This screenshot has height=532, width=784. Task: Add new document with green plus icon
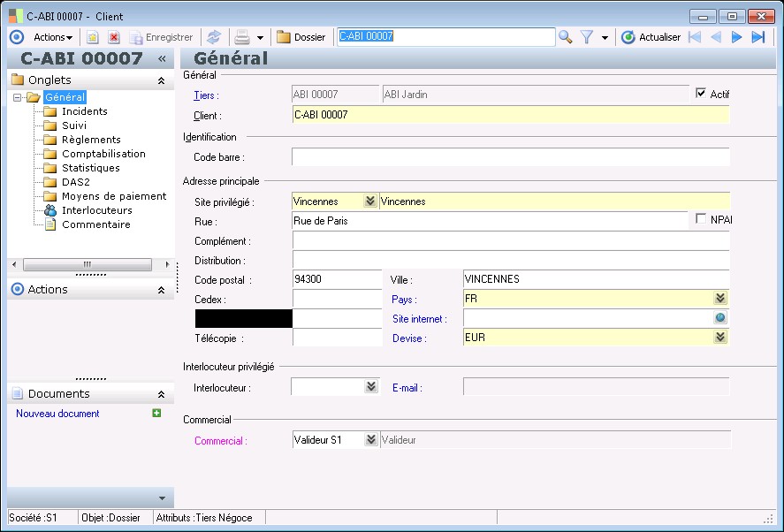pyautogui.click(x=156, y=413)
